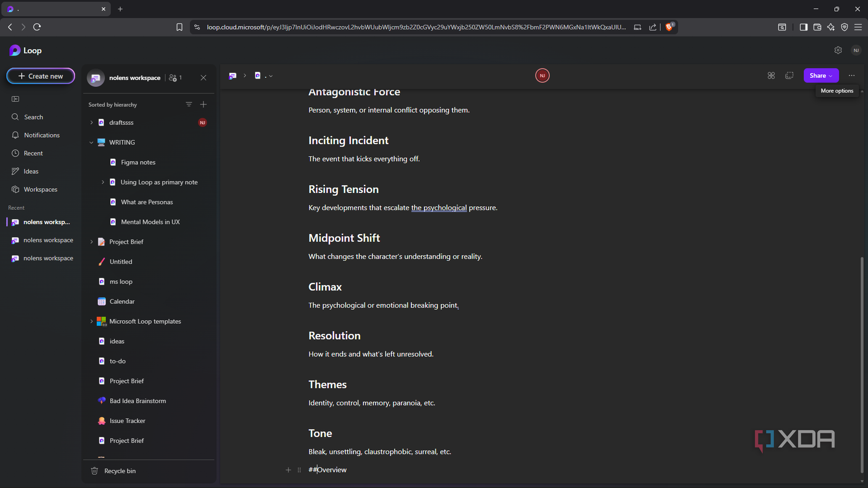Click the More options ellipsis icon
This screenshot has height=488, width=868.
pos(852,76)
